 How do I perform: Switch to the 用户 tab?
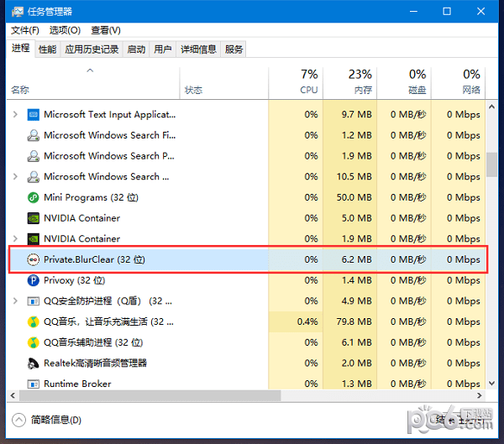(163, 50)
